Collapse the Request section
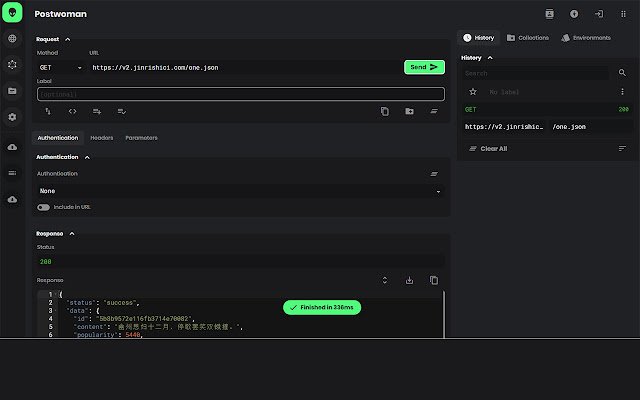Viewport: 640px width, 400px height. pos(67,39)
